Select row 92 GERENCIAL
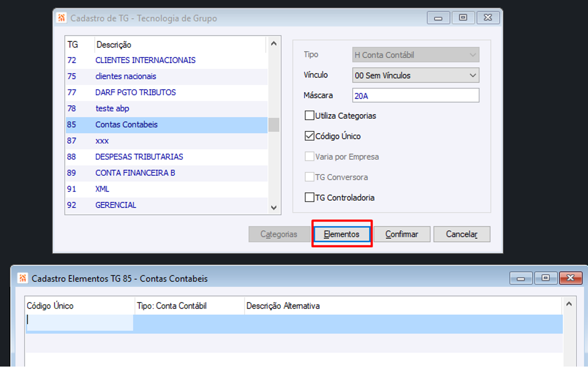 [x=167, y=205]
